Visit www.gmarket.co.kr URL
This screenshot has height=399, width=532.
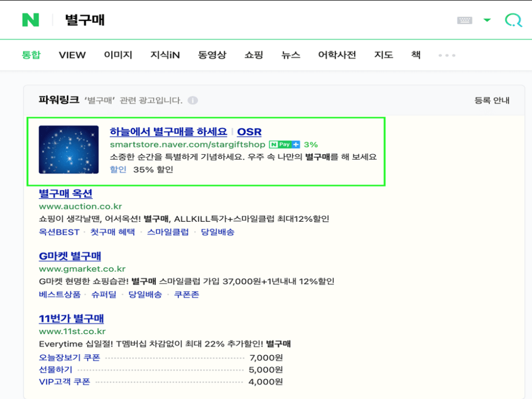click(82, 269)
